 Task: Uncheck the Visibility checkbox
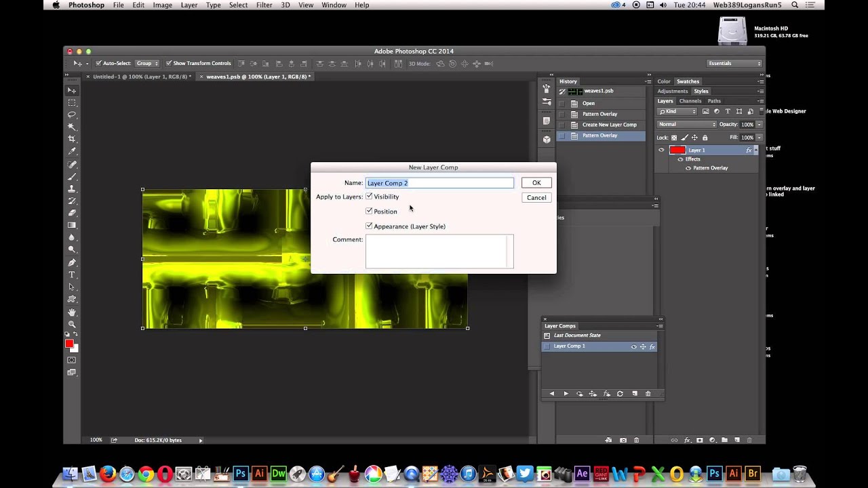pos(369,197)
